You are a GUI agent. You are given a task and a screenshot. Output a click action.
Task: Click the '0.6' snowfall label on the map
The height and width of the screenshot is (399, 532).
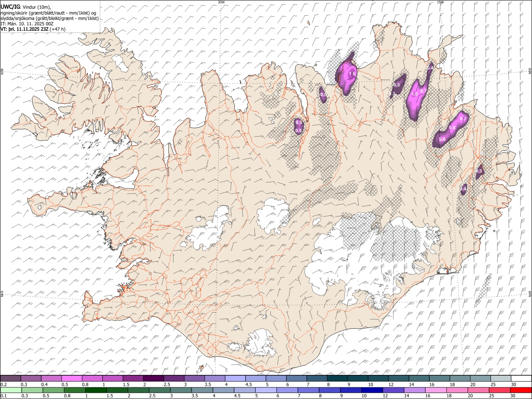click(442, 139)
